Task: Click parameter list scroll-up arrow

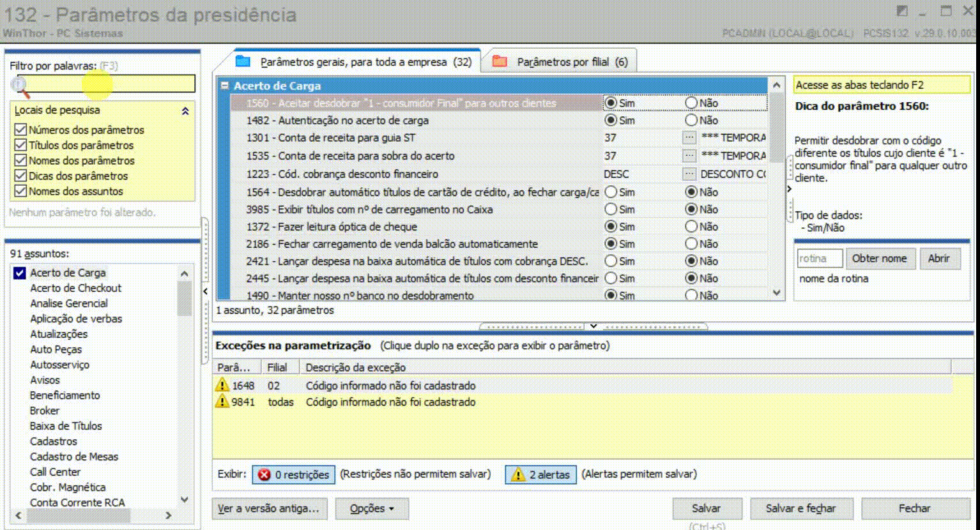Action: point(776,85)
